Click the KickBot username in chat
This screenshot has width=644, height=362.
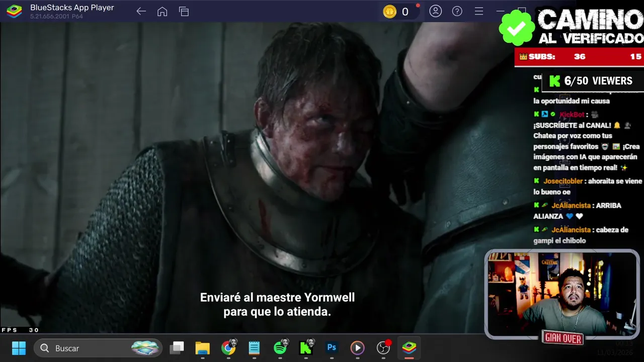[x=572, y=114]
